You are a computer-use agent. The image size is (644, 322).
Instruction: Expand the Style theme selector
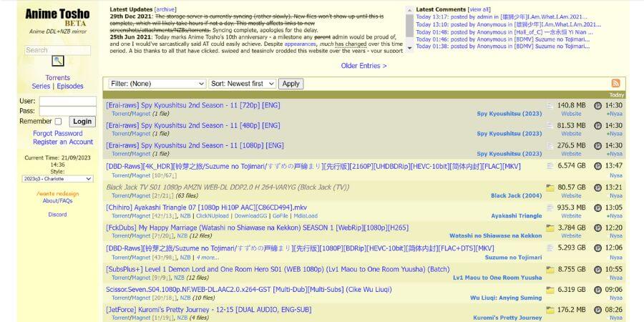click(x=57, y=179)
